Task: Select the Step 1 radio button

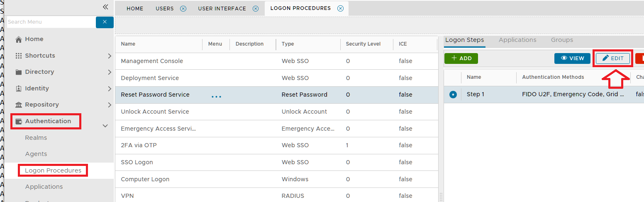Action: point(453,95)
